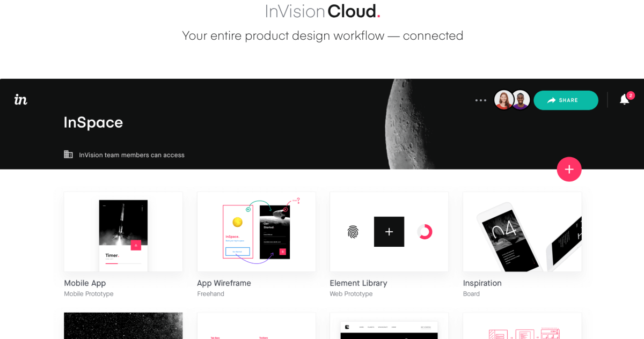Open the Mobile App thumbnail
The height and width of the screenshot is (339, 644).
tap(123, 232)
